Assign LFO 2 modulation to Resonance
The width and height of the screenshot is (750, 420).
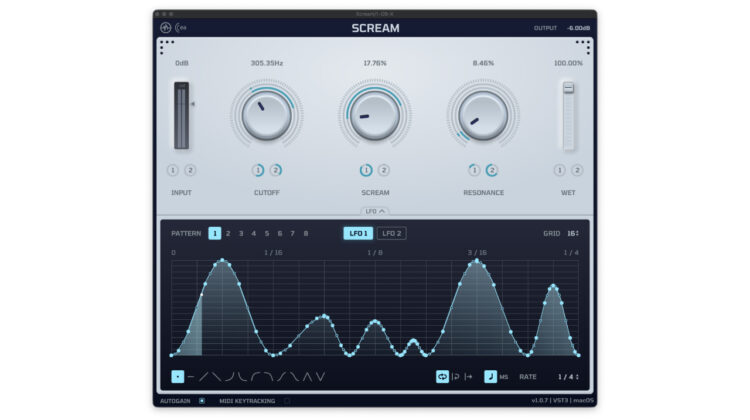(x=492, y=170)
